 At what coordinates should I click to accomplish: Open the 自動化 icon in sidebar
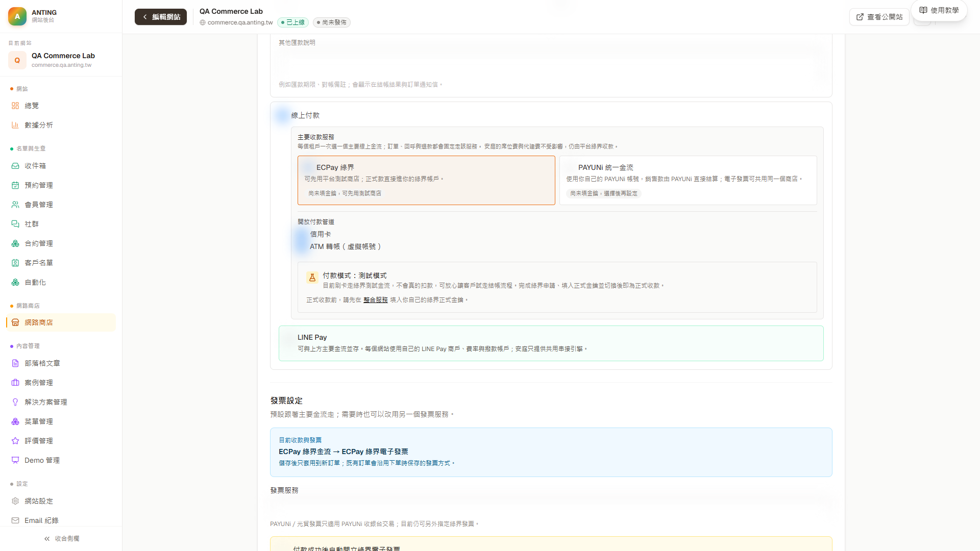pyautogui.click(x=15, y=282)
